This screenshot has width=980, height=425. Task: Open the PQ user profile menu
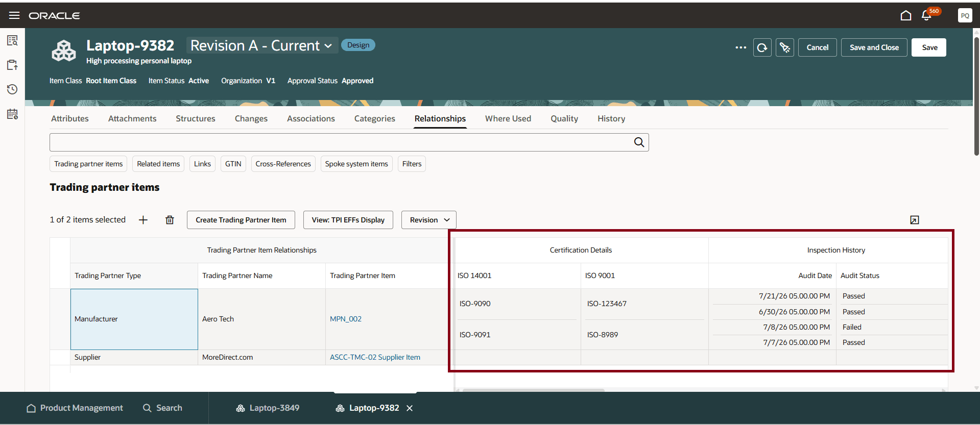pyautogui.click(x=965, y=15)
